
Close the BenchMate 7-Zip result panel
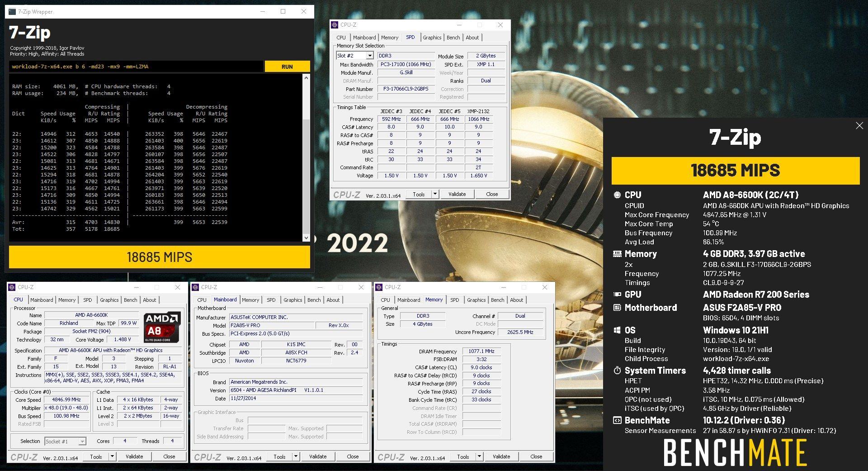(859, 126)
